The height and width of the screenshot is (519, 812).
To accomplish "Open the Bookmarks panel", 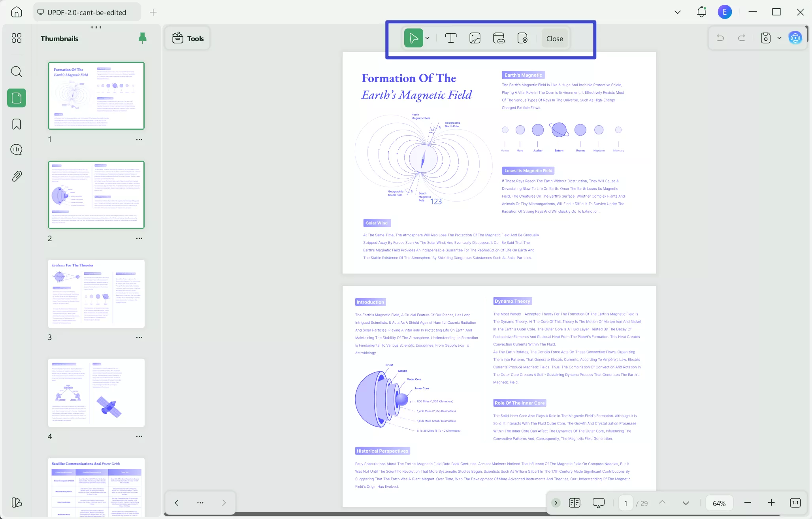I will (x=16, y=124).
